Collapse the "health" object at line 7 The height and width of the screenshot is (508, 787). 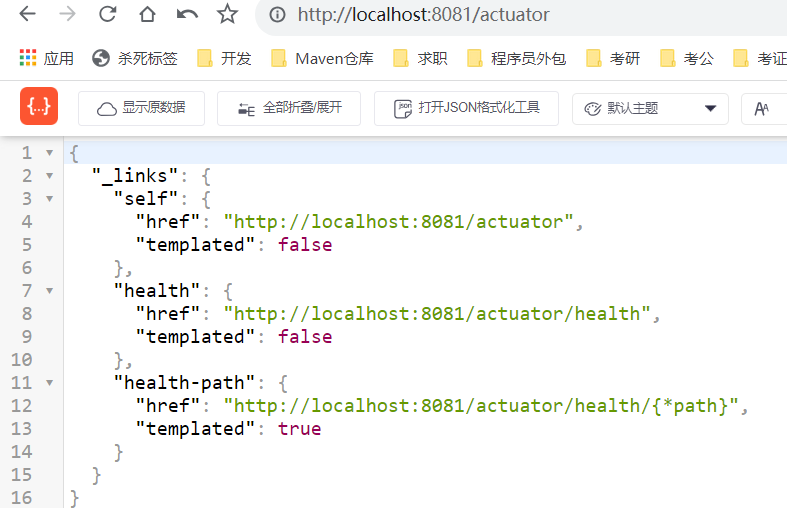tap(50, 291)
